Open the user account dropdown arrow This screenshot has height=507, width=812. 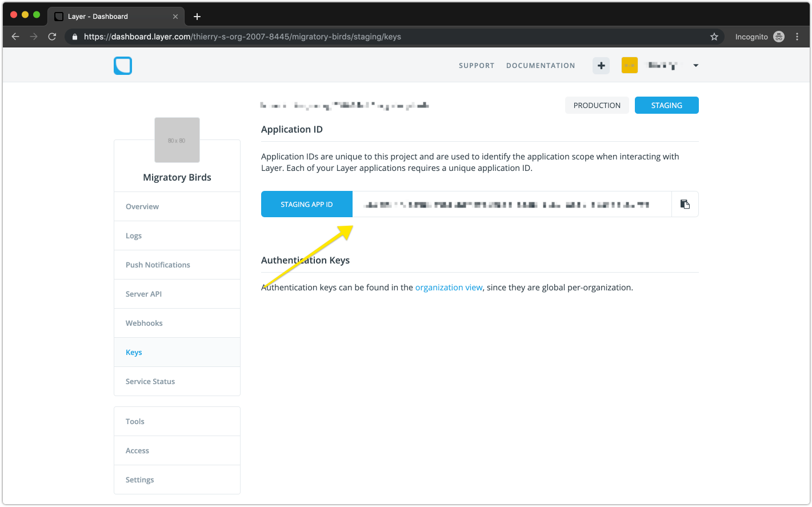pos(695,66)
